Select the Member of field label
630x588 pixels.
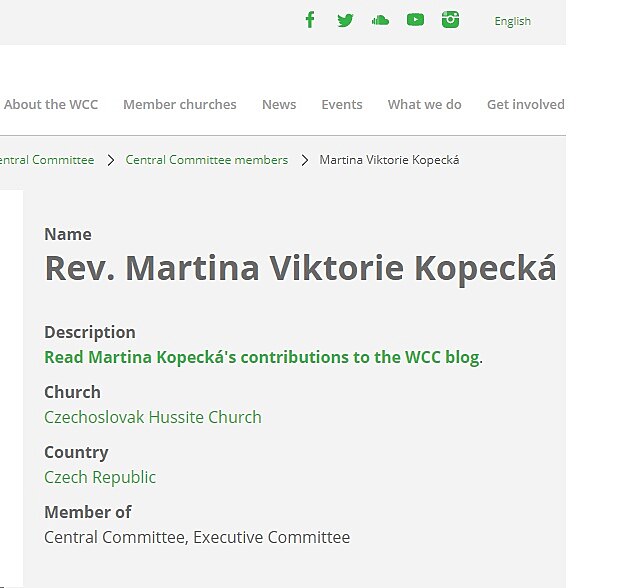(x=88, y=512)
